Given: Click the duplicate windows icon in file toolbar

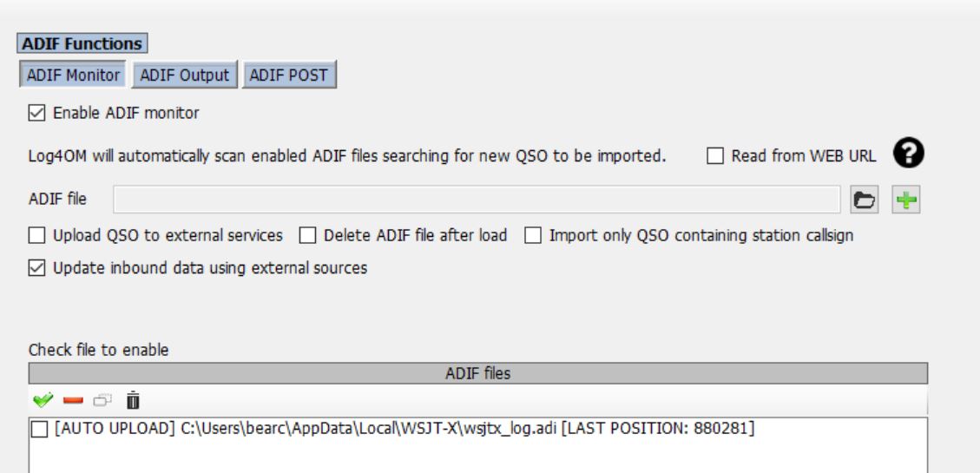Looking at the screenshot, I should [x=102, y=400].
